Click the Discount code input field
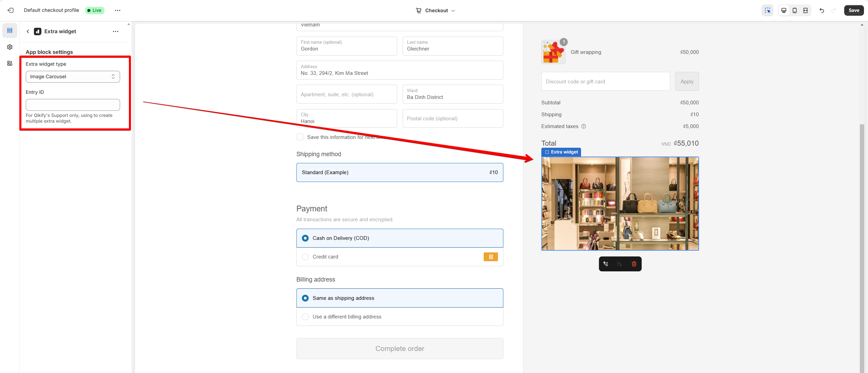This screenshot has height=373, width=868. [x=605, y=81]
